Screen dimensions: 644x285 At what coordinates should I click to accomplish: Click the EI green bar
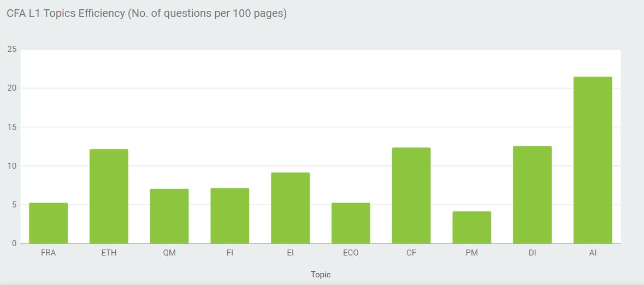tap(290, 208)
